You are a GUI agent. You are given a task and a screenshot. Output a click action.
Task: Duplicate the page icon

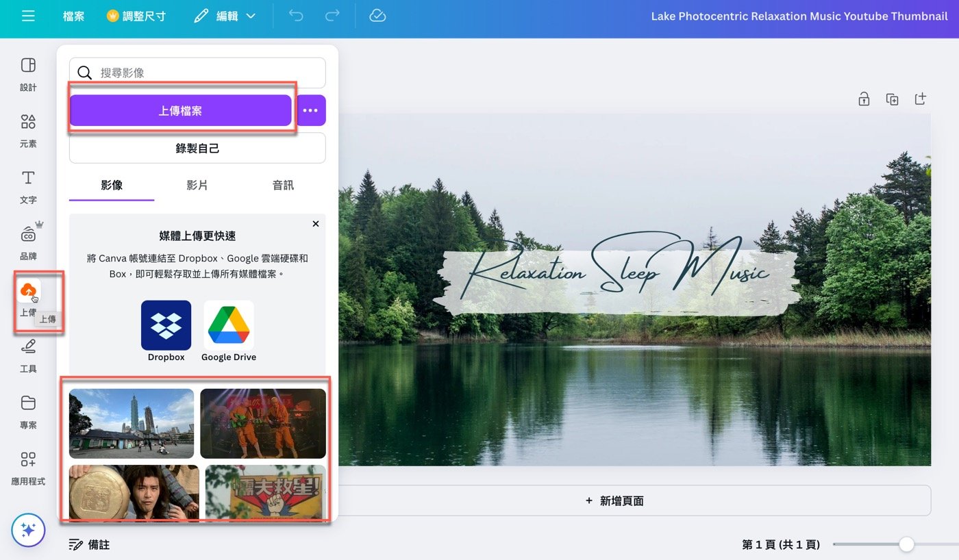(x=892, y=99)
